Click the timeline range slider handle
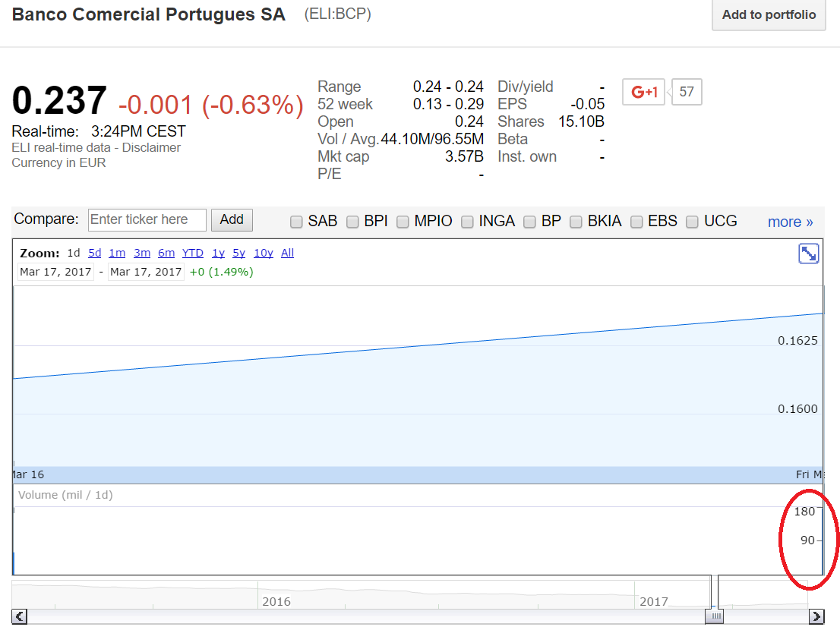Viewport: 840px width, 627px height. 714,616
